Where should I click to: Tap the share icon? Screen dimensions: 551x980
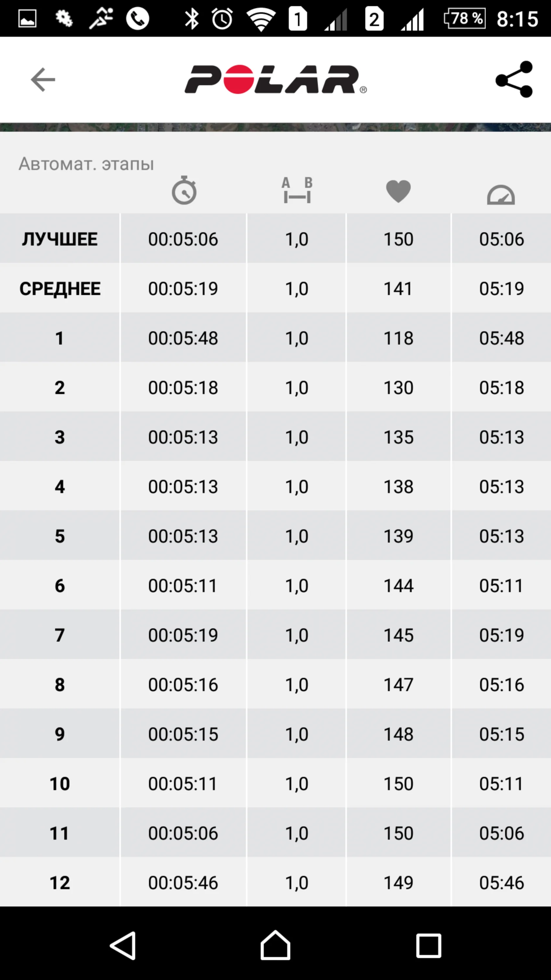pyautogui.click(x=514, y=79)
